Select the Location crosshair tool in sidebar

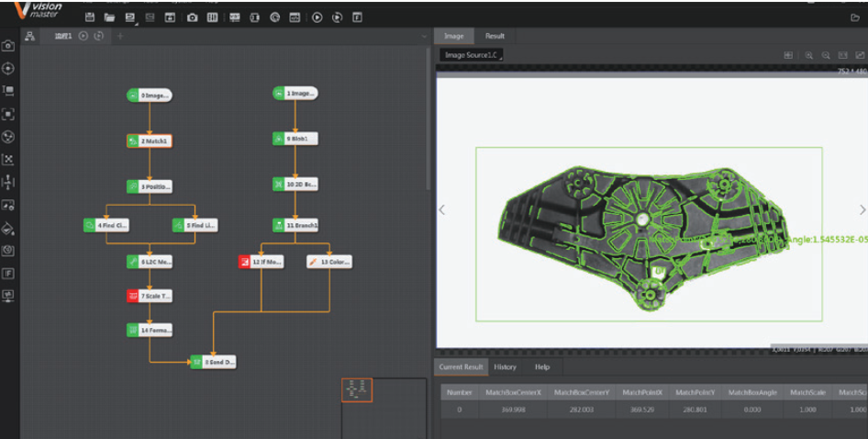tap(7, 68)
